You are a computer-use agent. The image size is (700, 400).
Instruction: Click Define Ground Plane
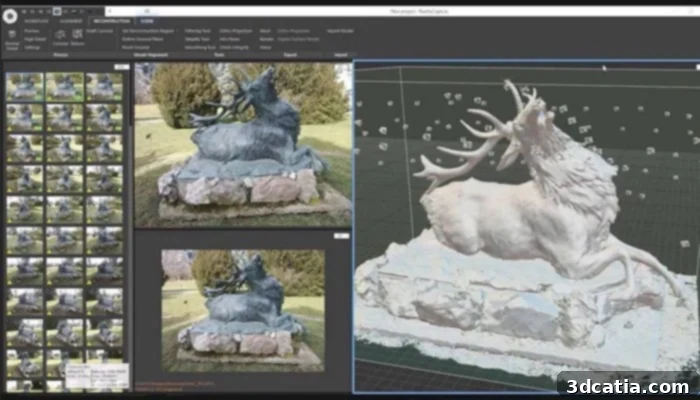tap(142, 39)
